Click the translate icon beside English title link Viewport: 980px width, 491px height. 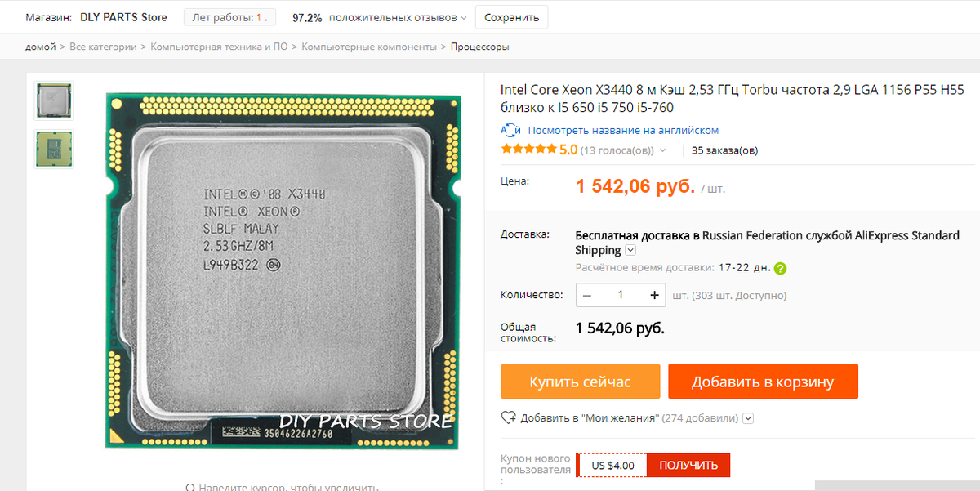pyautogui.click(x=511, y=131)
